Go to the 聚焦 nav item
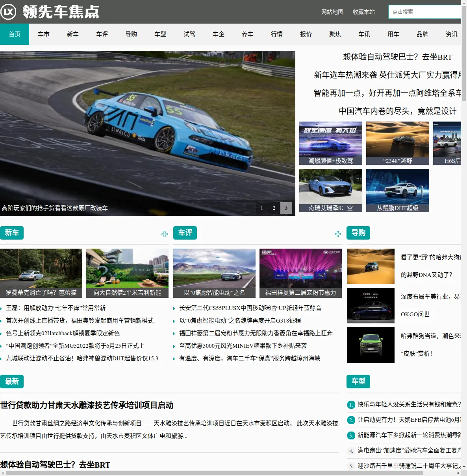The image size is (467, 476). point(335,34)
